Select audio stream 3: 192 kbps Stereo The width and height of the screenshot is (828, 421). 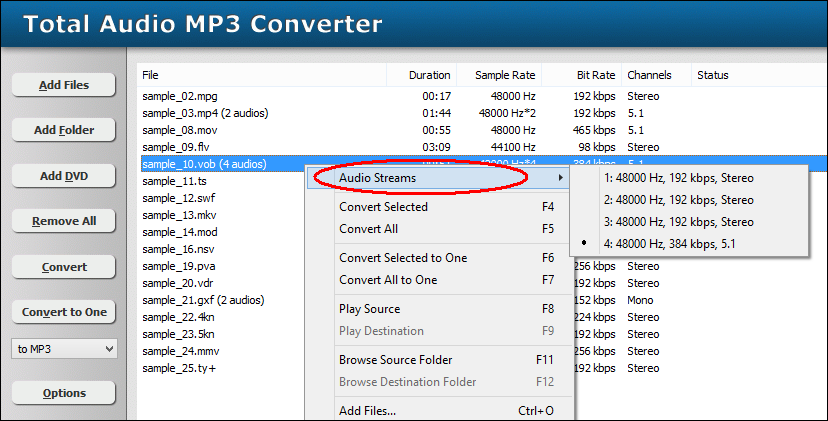point(689,222)
